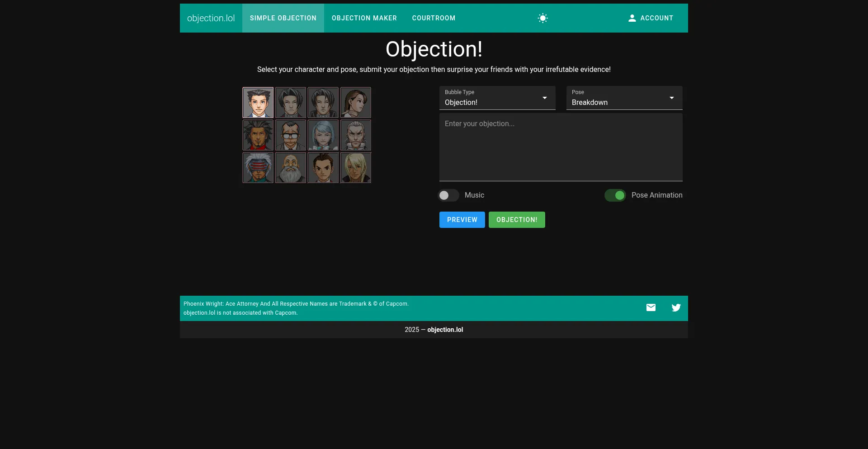
Task: Toggle light theme with the sun icon
Action: coord(542,18)
